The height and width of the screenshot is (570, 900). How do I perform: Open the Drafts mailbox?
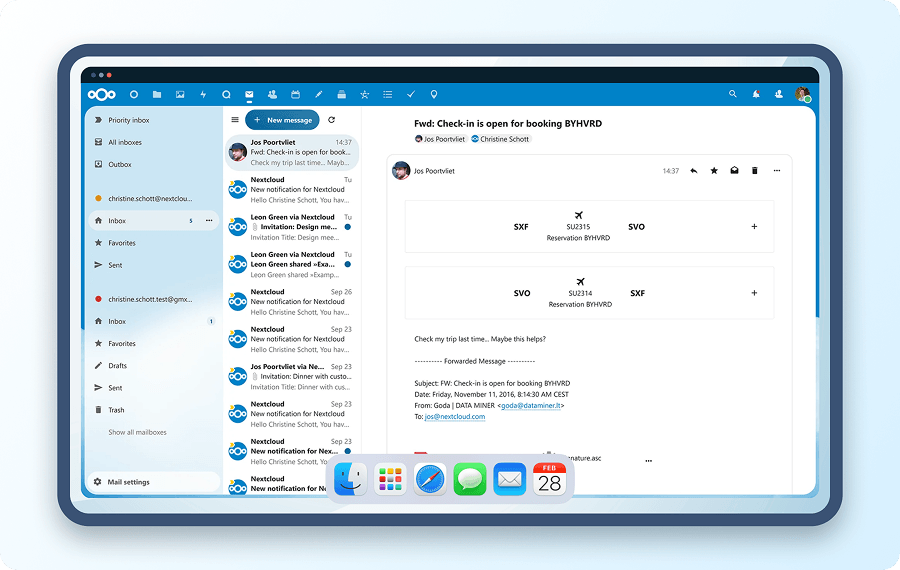click(x=117, y=366)
